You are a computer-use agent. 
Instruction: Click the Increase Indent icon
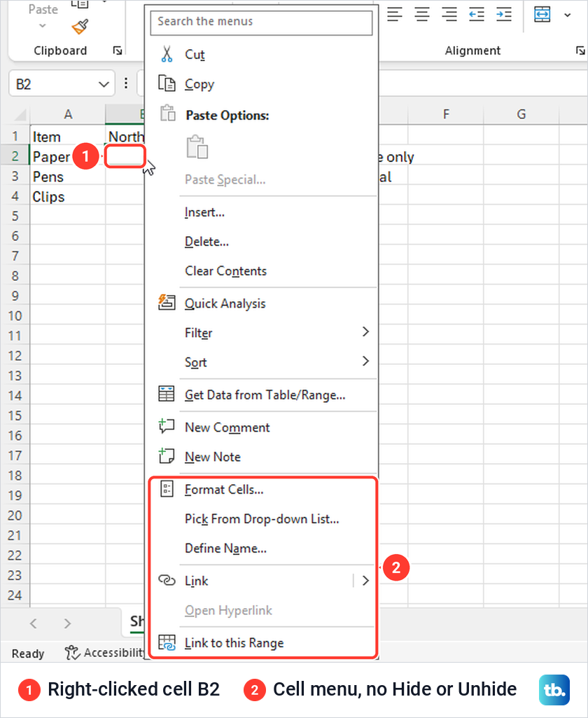[x=504, y=15]
